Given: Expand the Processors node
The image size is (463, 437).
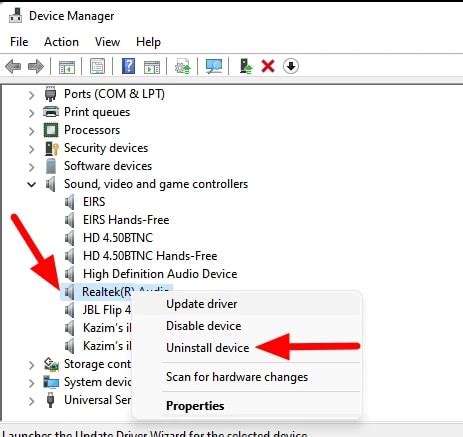Looking at the screenshot, I should pyautogui.click(x=31, y=131).
